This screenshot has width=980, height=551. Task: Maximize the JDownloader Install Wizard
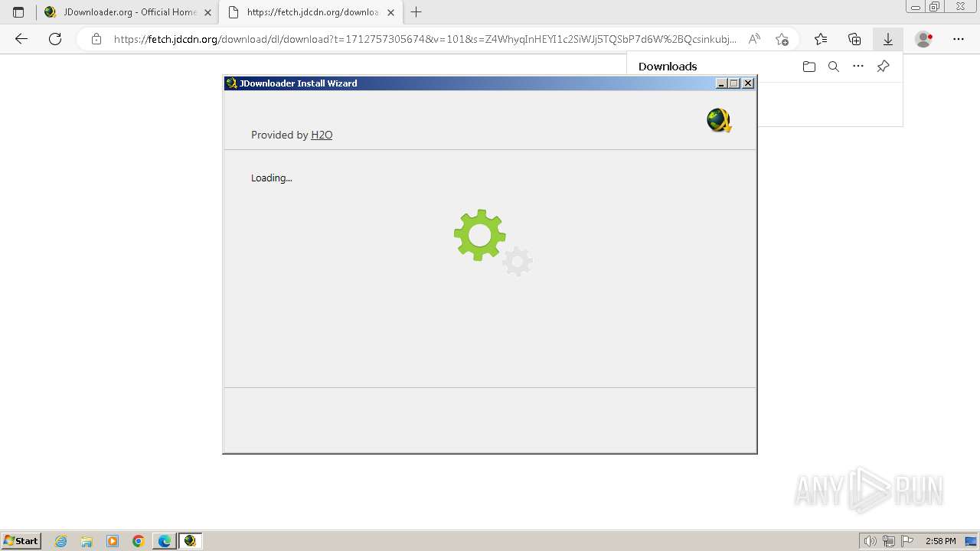[734, 83]
